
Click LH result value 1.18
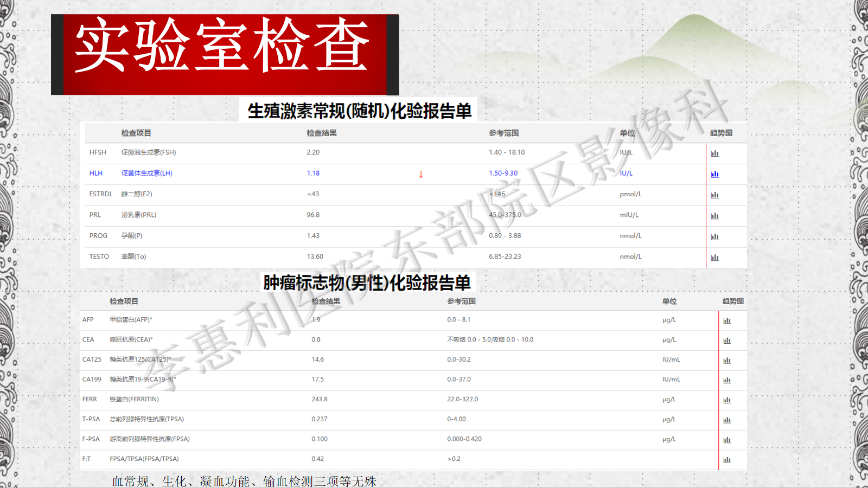(313, 173)
